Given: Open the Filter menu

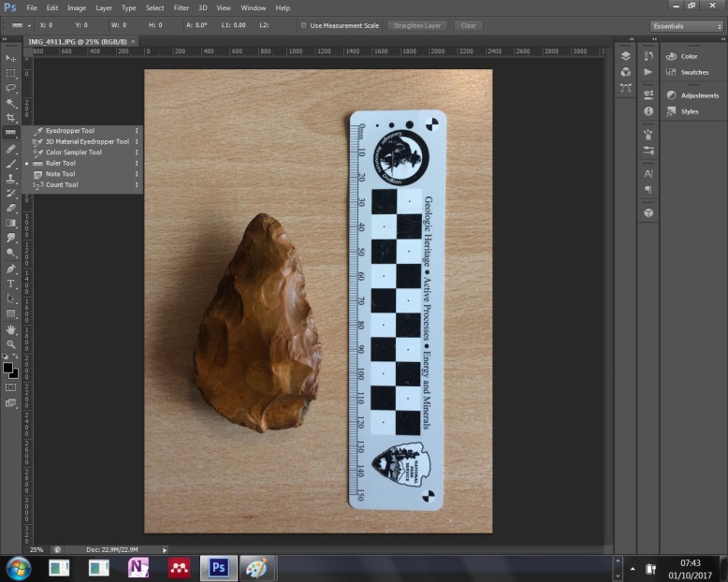Looking at the screenshot, I should (x=182, y=7).
